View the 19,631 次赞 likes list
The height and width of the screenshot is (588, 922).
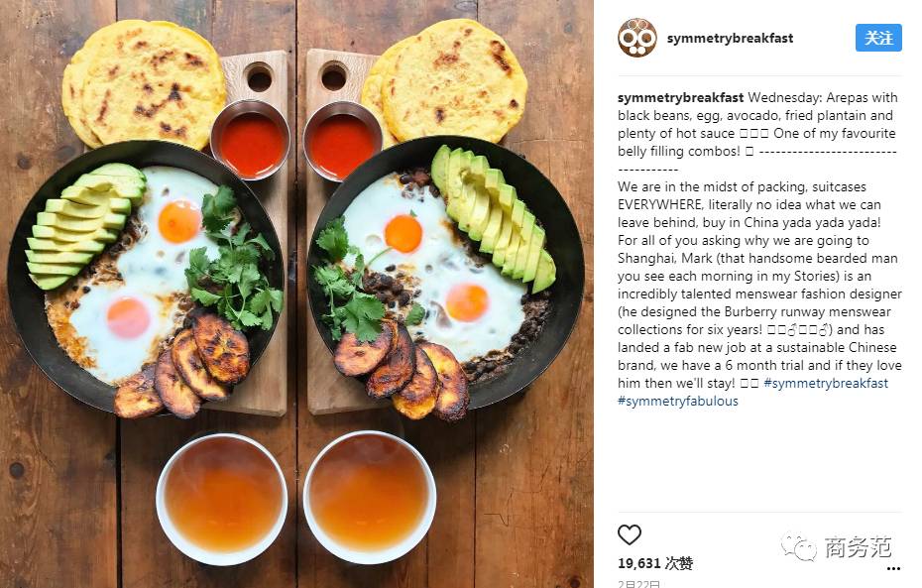655,563
